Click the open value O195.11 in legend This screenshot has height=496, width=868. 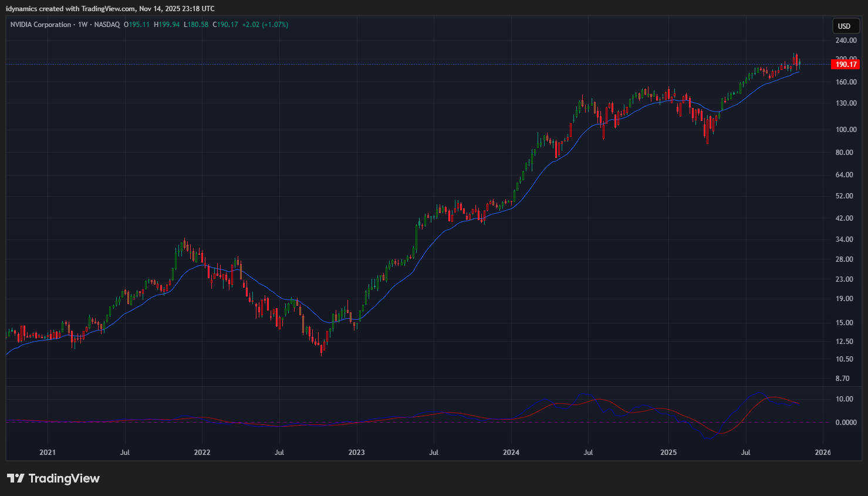click(x=137, y=25)
